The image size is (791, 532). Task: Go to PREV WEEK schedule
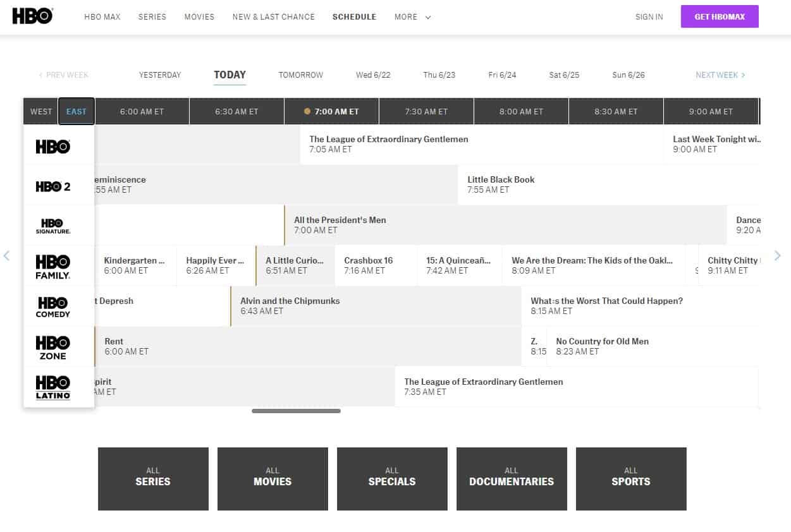(x=64, y=75)
